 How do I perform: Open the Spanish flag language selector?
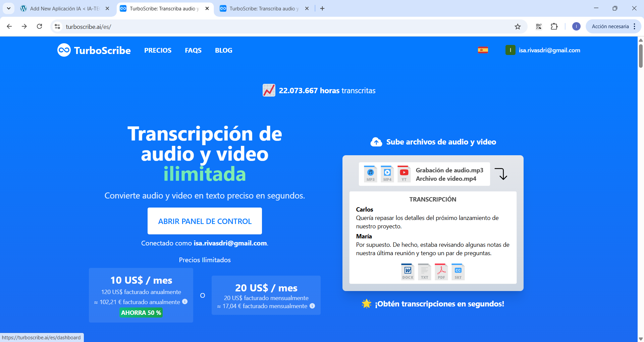483,50
